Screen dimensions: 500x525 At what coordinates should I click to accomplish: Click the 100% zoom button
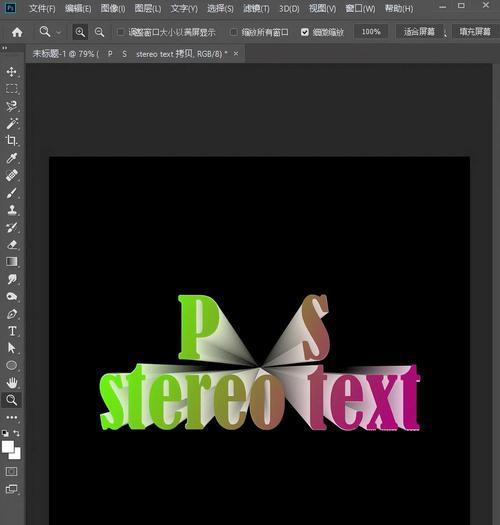pyautogui.click(x=371, y=32)
